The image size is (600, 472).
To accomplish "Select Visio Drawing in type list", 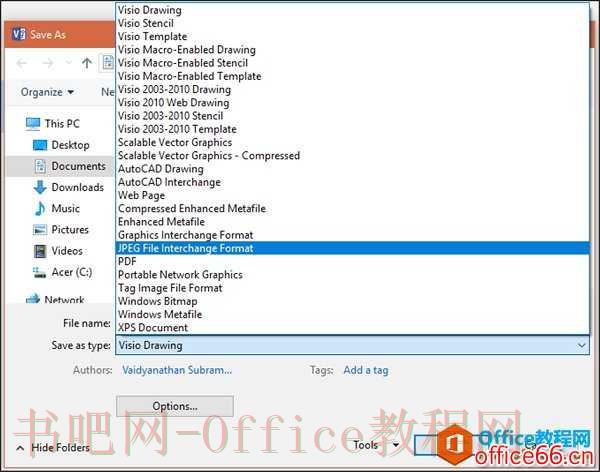I will click(x=352, y=10).
